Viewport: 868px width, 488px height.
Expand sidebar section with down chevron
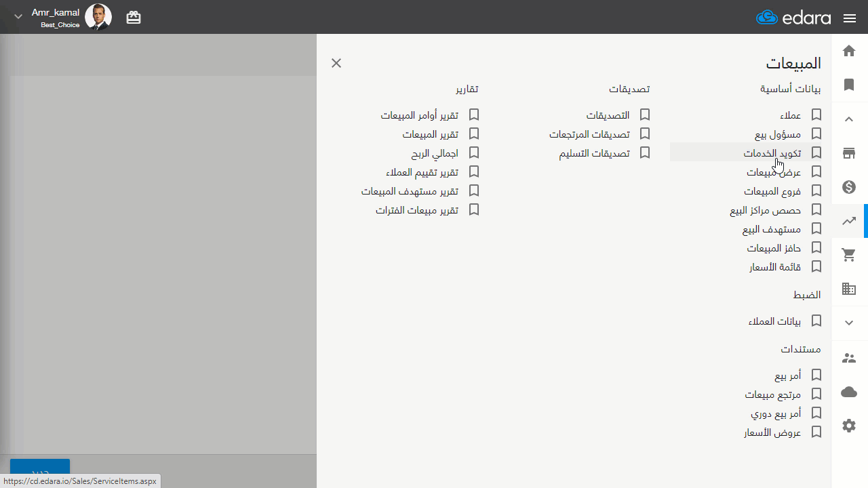(849, 323)
